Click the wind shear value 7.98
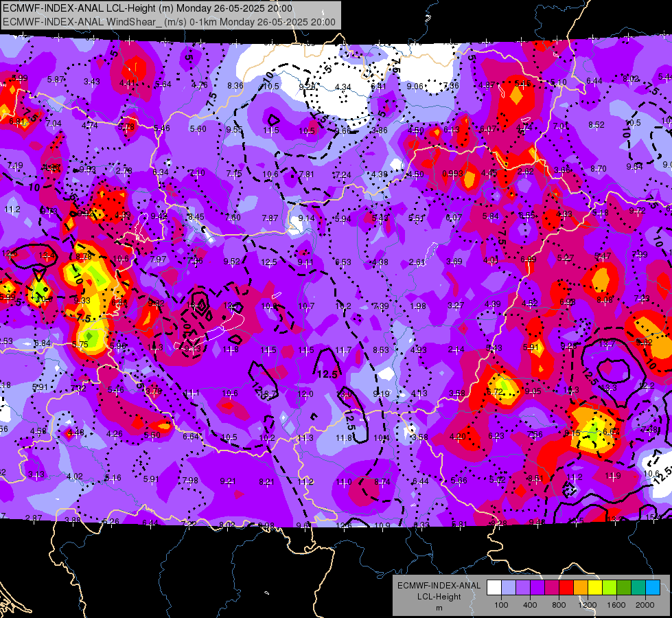Screen dimensions: 672x618 190,481
